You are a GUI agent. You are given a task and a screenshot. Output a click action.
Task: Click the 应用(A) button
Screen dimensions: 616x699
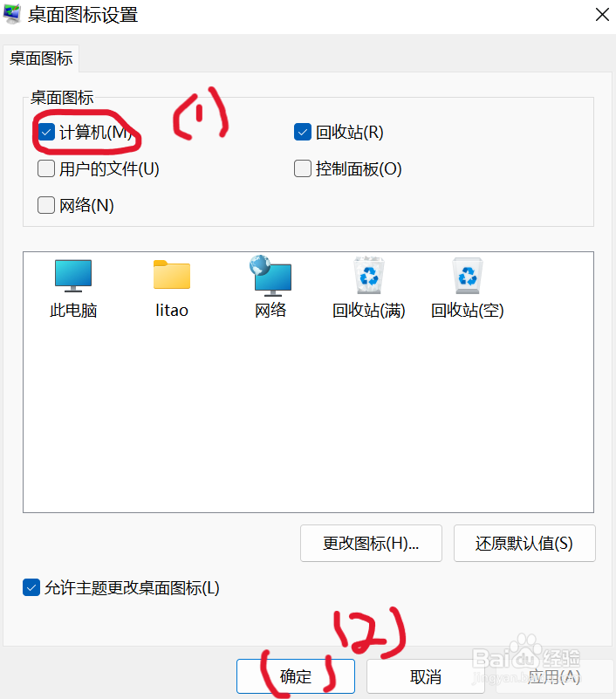pos(554,676)
